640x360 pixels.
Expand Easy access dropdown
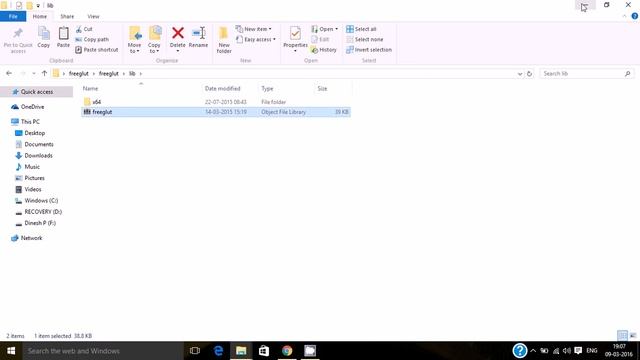256,40
